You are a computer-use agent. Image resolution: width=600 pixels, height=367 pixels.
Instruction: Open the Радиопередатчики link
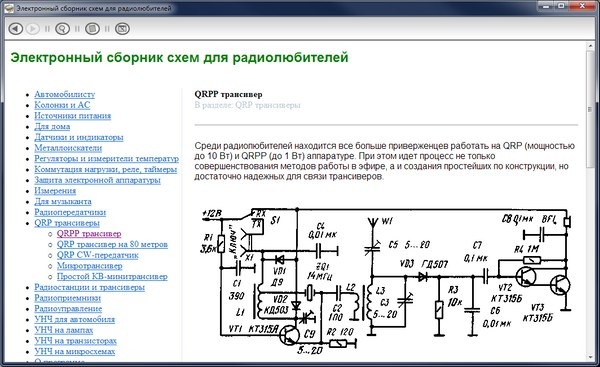pyautogui.click(x=70, y=212)
